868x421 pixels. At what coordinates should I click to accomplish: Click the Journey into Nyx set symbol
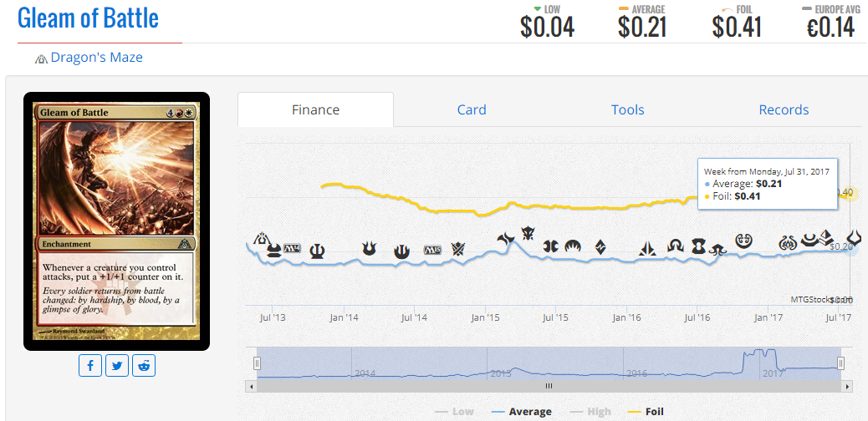(401, 251)
